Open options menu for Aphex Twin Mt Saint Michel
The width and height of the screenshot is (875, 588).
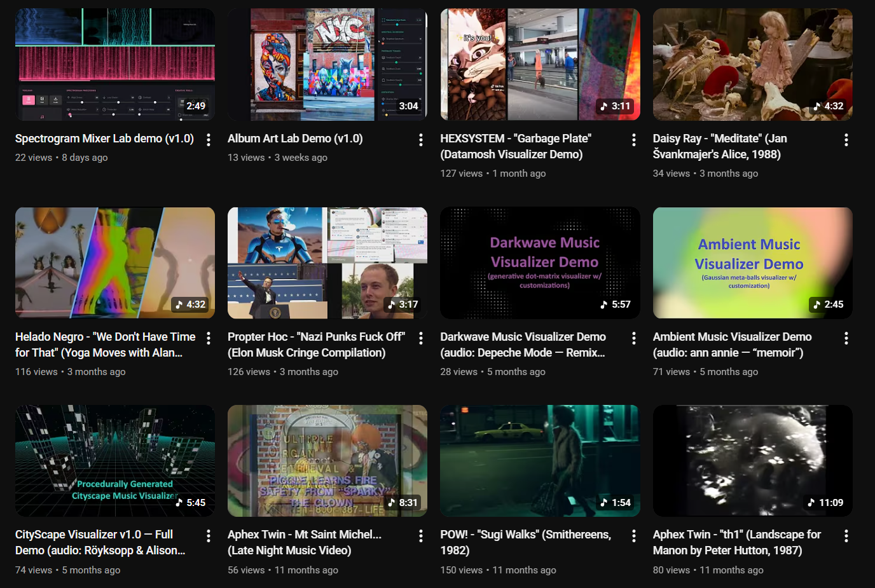coord(421,536)
